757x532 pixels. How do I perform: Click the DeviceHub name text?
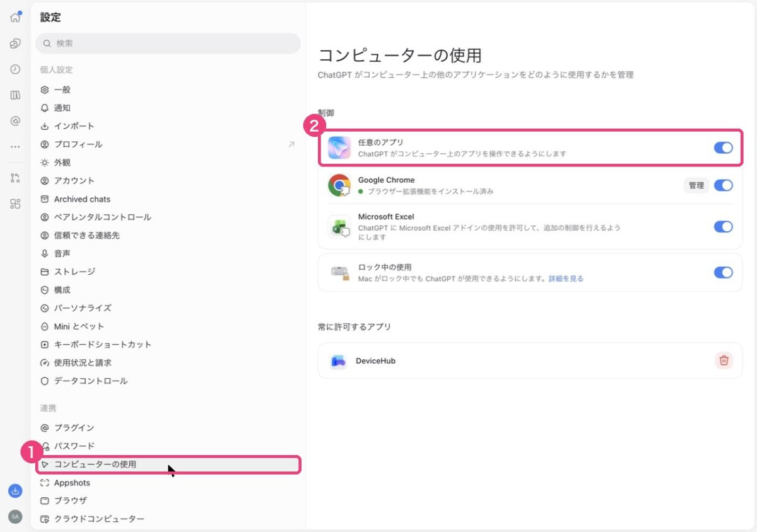[375, 361]
